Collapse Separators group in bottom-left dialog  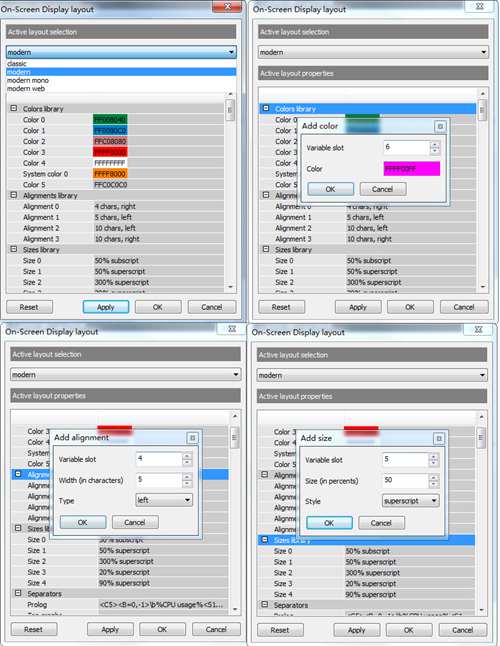[18, 593]
